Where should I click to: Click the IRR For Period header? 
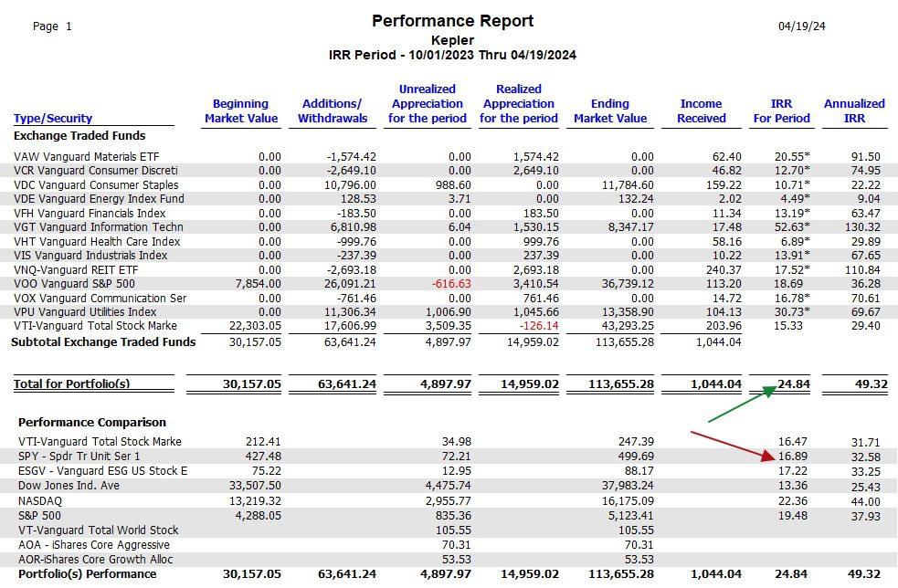781,111
